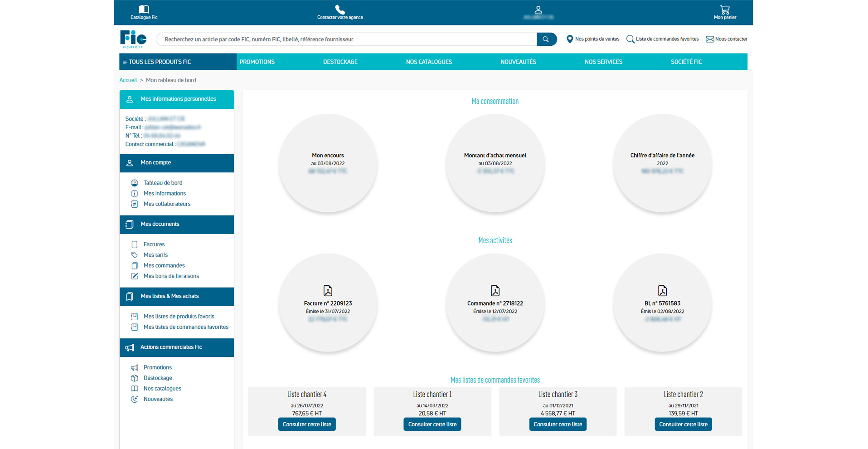Consult Liste chantier 4 button
Image resolution: width=868 pixels, height=449 pixels.
(x=307, y=425)
